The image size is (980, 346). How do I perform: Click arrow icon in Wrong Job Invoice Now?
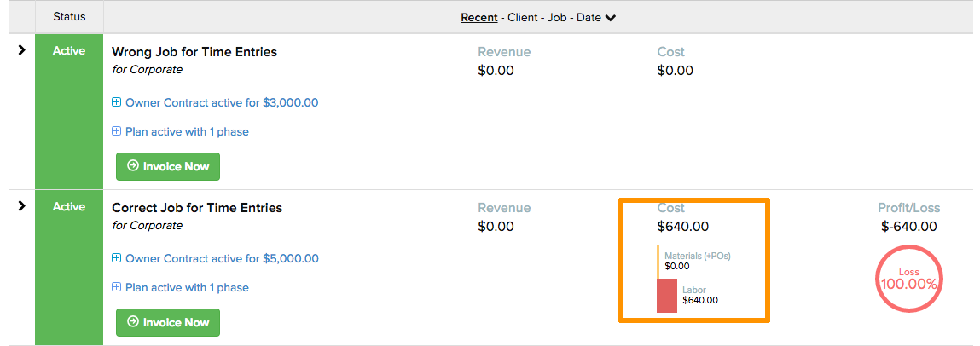pos(132,166)
